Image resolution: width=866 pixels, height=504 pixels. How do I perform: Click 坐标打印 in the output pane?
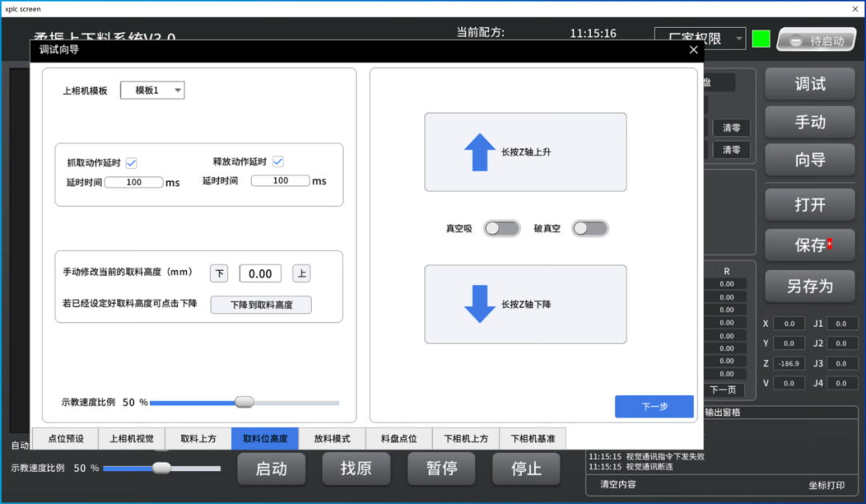click(827, 486)
